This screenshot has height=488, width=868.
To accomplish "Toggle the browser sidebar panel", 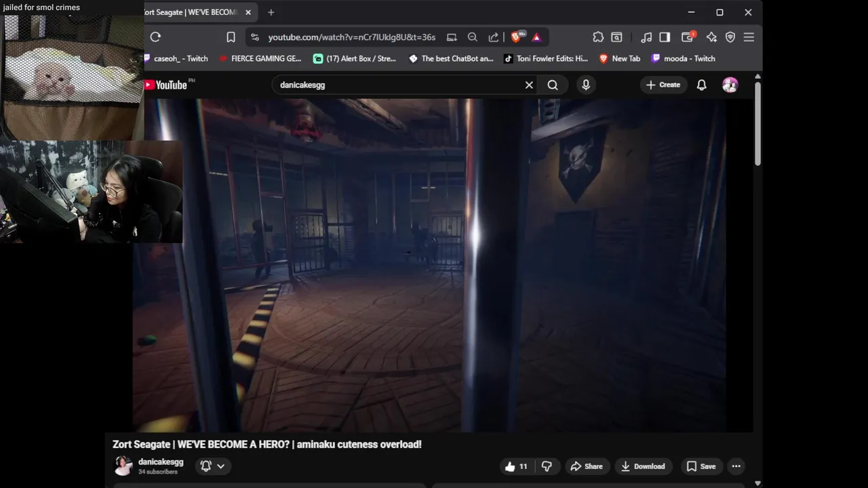I will (x=665, y=37).
